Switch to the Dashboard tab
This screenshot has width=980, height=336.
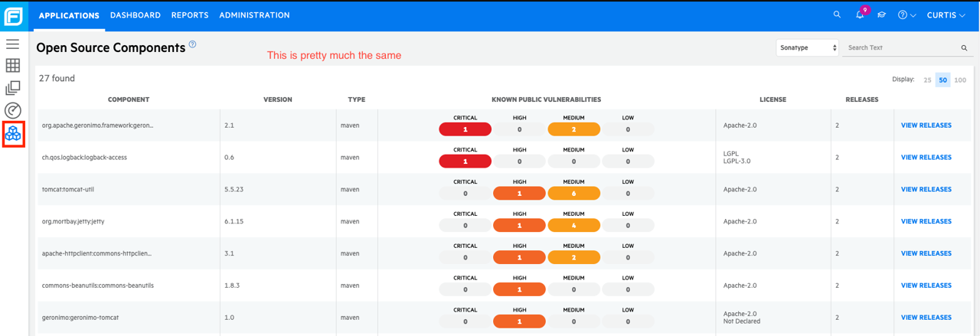pos(136,15)
